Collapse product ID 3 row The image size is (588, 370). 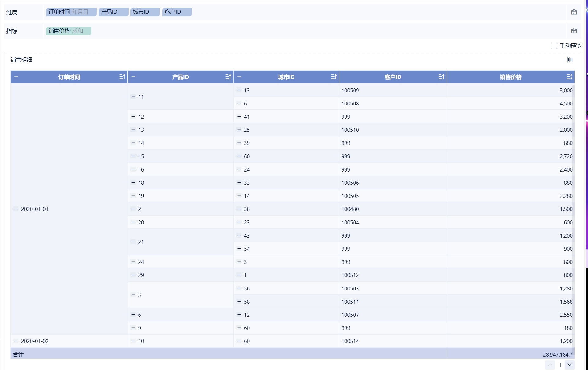click(133, 295)
